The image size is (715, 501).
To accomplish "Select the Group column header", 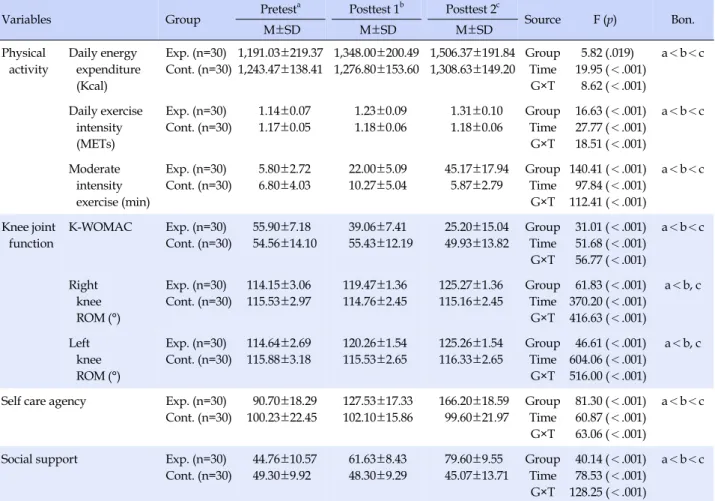I will click(x=182, y=20).
